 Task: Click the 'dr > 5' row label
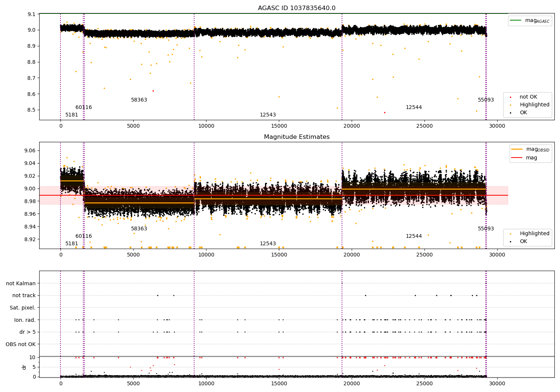[28, 332]
